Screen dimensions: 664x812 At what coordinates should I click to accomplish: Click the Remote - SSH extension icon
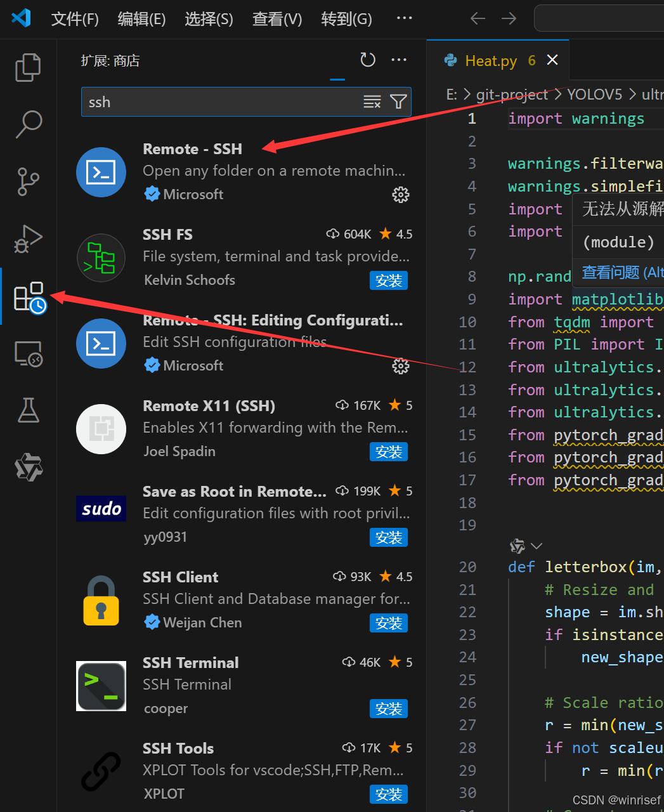click(x=101, y=172)
